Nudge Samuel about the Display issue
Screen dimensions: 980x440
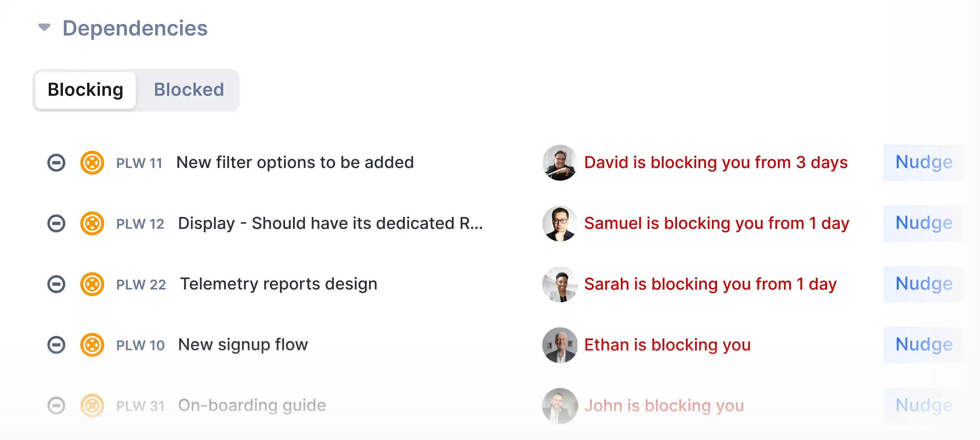click(923, 223)
